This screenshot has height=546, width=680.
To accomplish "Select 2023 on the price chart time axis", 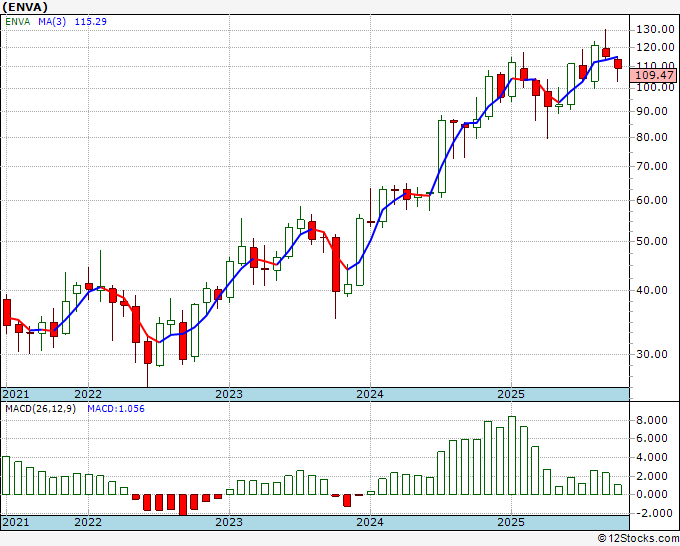I will 229,394.
